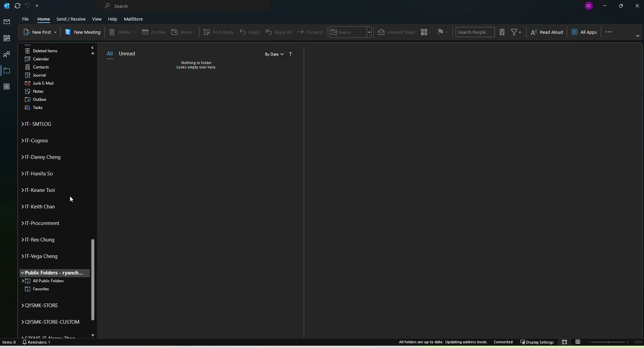
Task: Click the Reply All button
Action: click(x=279, y=32)
